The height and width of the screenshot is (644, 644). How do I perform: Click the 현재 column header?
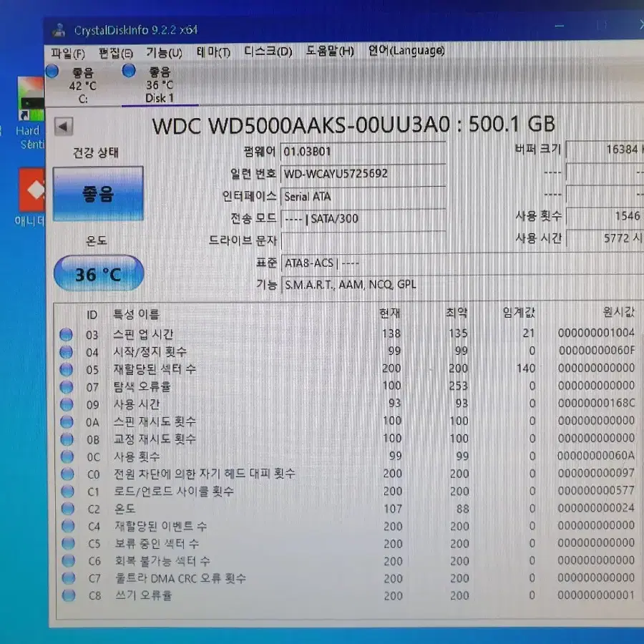[x=390, y=313]
